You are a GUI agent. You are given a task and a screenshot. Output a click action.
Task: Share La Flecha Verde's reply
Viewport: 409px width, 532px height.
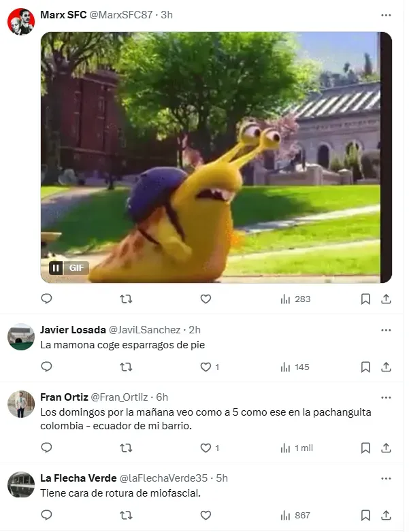click(386, 516)
